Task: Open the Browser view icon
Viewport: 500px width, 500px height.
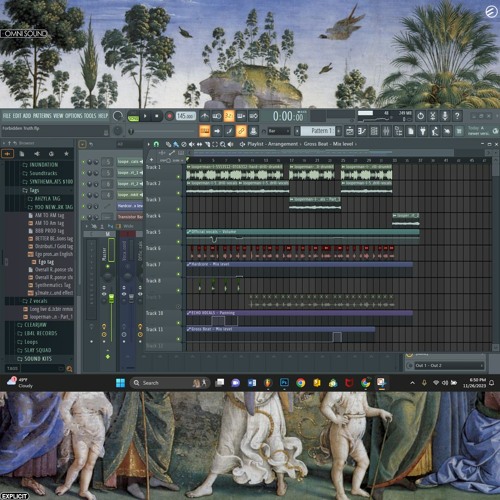Action: (398, 131)
